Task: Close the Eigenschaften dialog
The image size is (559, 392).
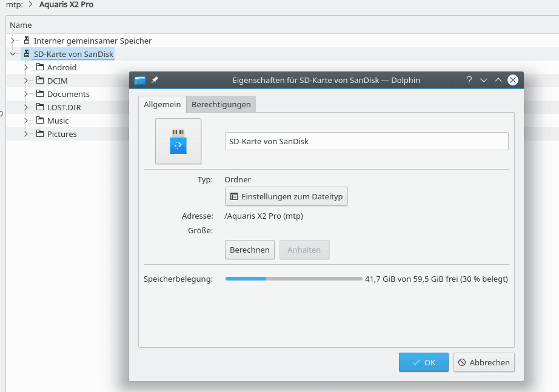Action: coord(513,80)
